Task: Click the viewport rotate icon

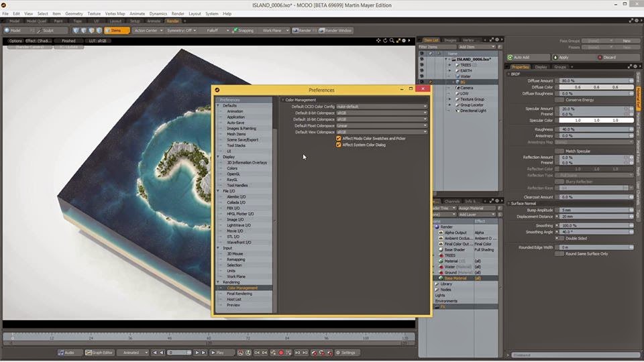Action: point(385,41)
